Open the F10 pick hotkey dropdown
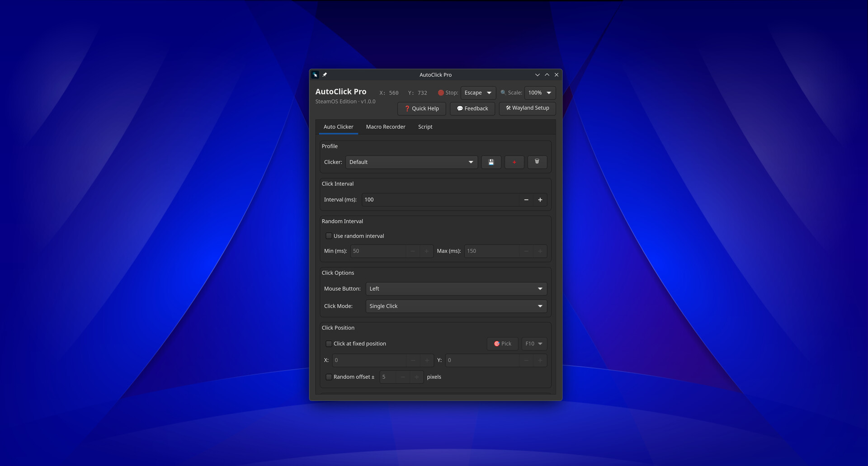Viewport: 868px width, 466px height. click(x=534, y=344)
